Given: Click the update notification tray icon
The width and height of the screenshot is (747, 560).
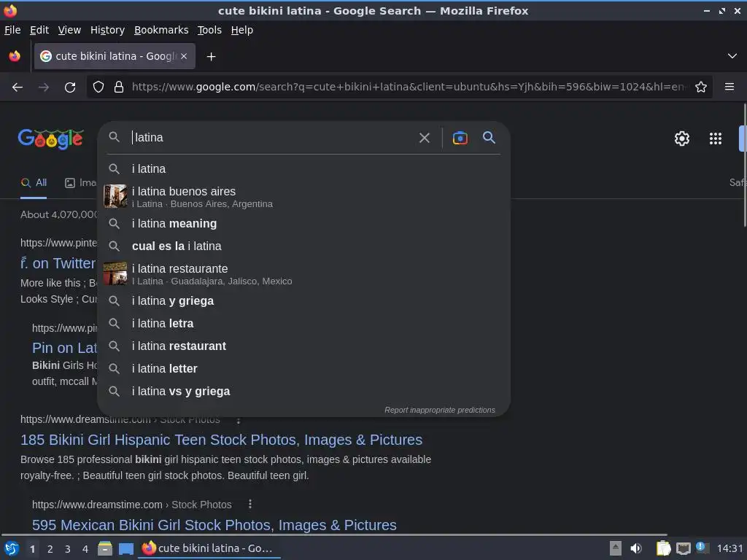Looking at the screenshot, I should pyautogui.click(x=702, y=548).
